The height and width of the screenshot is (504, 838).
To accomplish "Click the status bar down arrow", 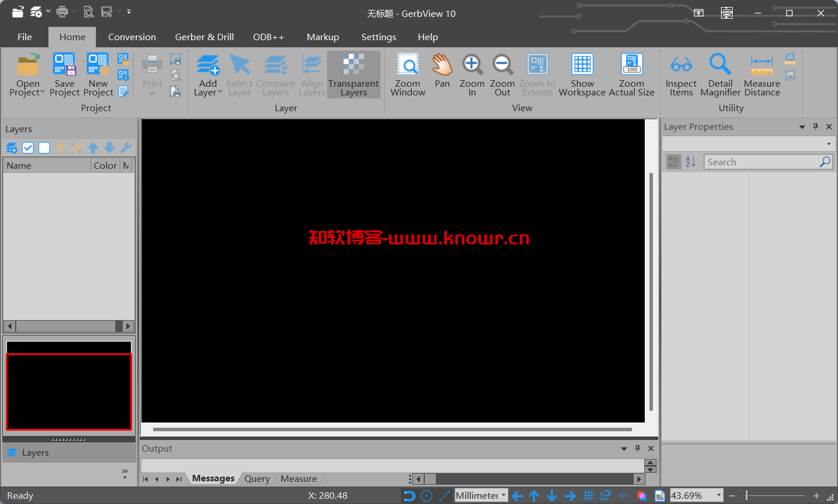I will 552,496.
